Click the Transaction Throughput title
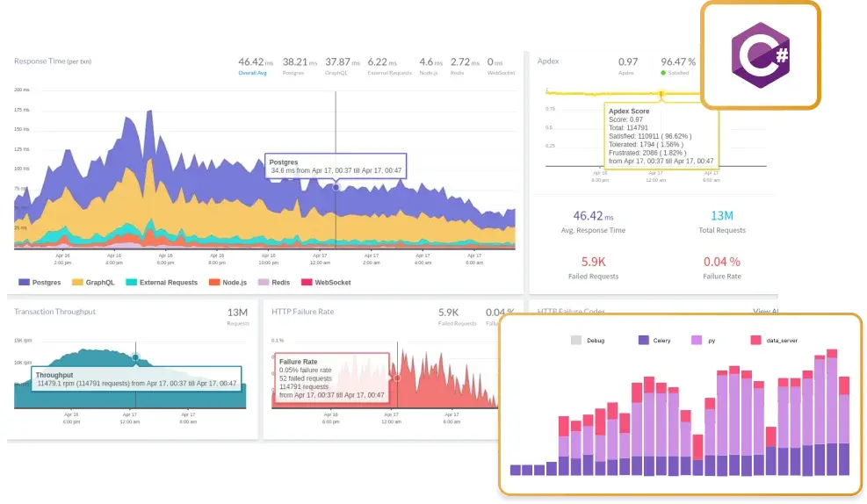The image size is (867, 504). (54, 312)
